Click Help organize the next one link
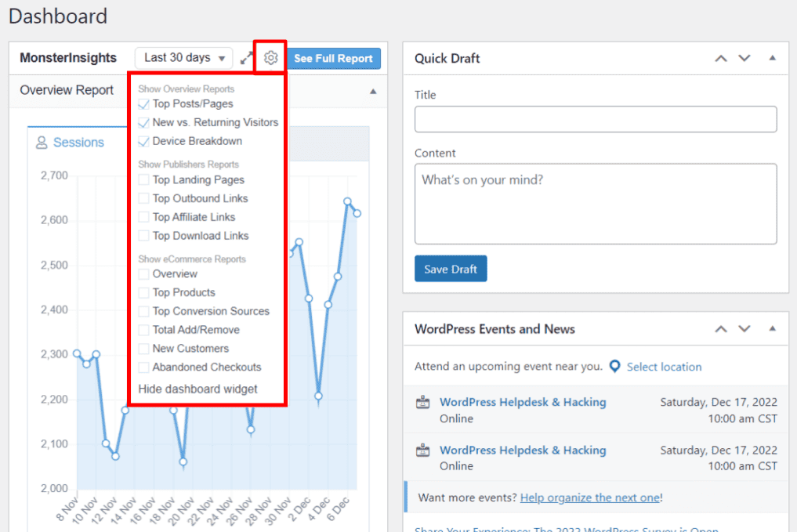 pos(590,498)
